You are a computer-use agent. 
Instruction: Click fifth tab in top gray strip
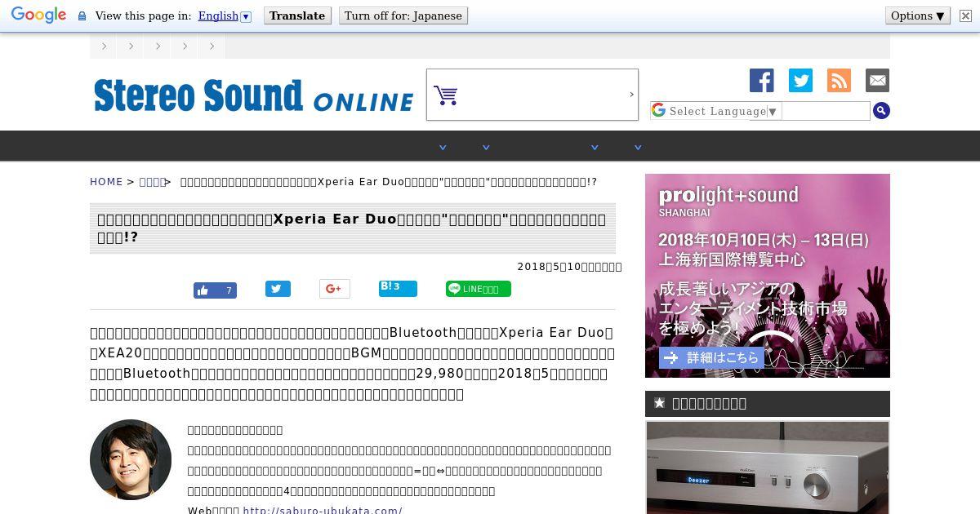(x=212, y=47)
